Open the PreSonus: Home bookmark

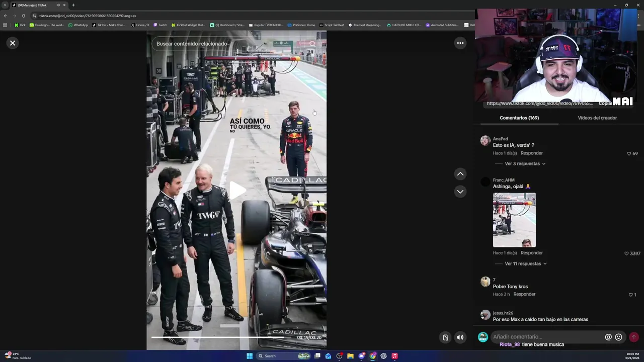301,25
